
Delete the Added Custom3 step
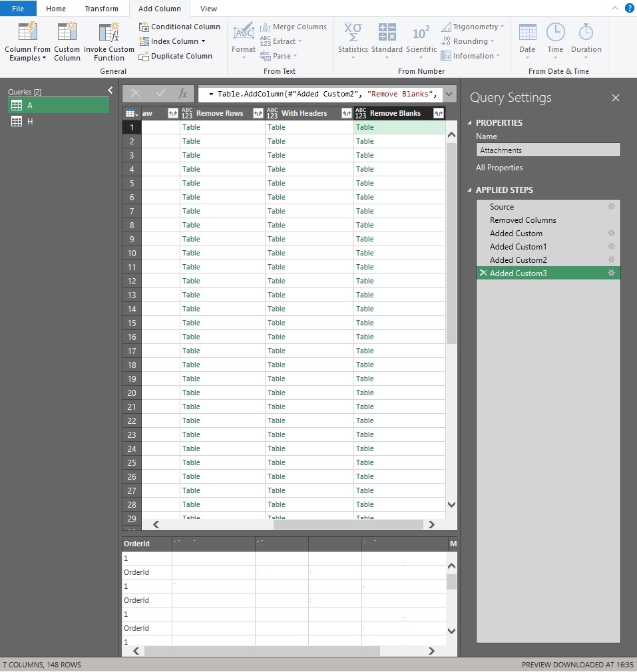pyautogui.click(x=483, y=273)
